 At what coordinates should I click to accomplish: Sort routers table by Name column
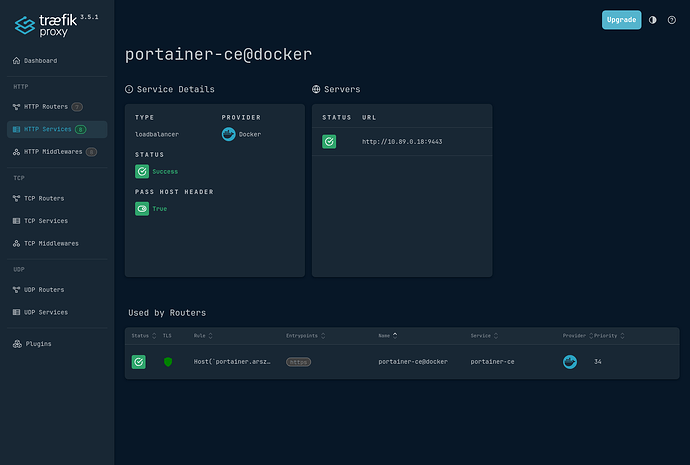point(387,336)
